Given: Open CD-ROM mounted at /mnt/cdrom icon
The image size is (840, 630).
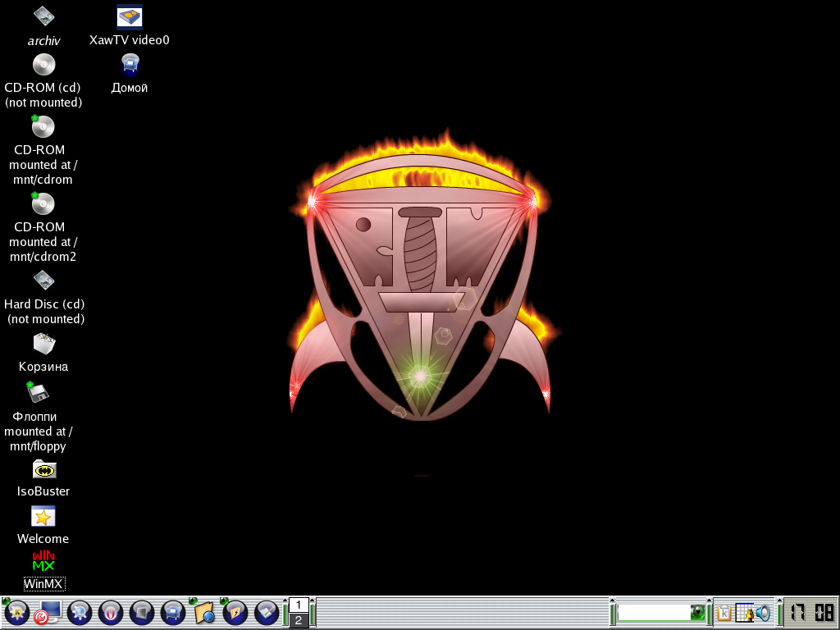Looking at the screenshot, I should click(x=43, y=127).
